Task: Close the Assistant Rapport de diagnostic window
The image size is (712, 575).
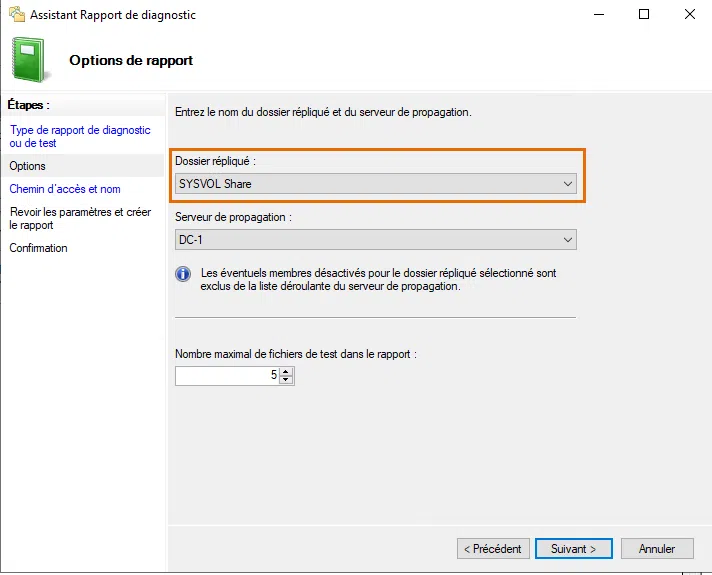Action: click(689, 15)
